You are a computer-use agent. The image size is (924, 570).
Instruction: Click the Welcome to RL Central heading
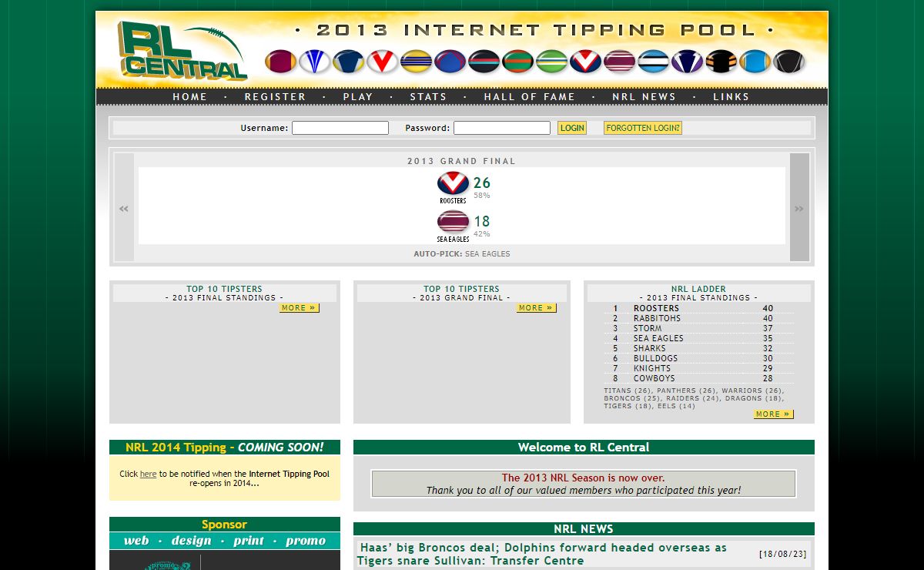(x=584, y=448)
